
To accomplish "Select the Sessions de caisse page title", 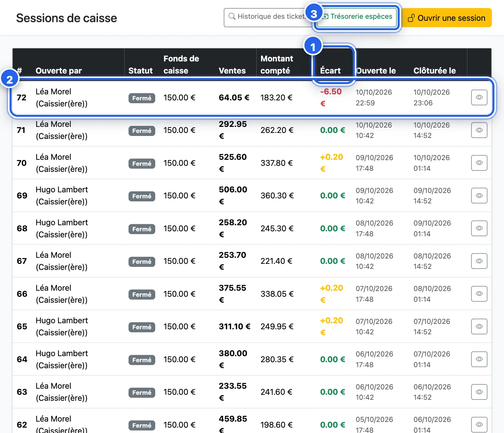I will pyautogui.click(x=67, y=18).
